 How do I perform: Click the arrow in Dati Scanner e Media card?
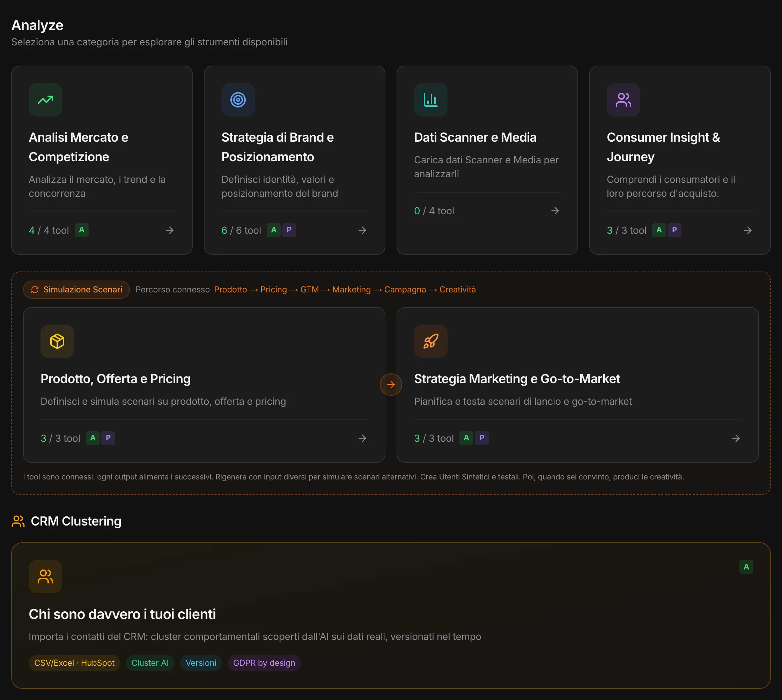(x=555, y=211)
